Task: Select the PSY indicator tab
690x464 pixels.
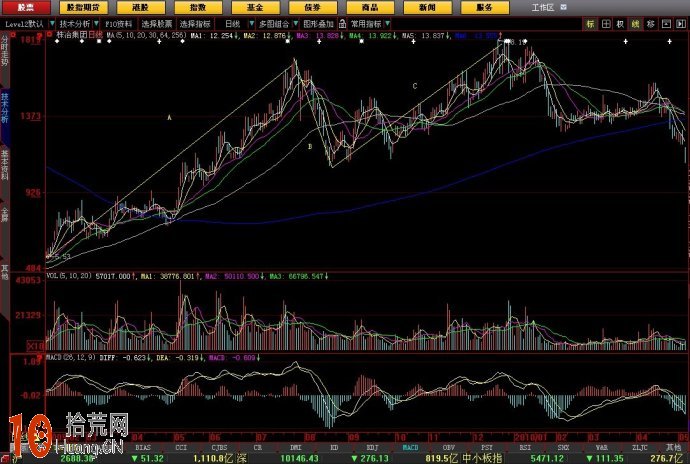Action: pyautogui.click(x=487, y=447)
